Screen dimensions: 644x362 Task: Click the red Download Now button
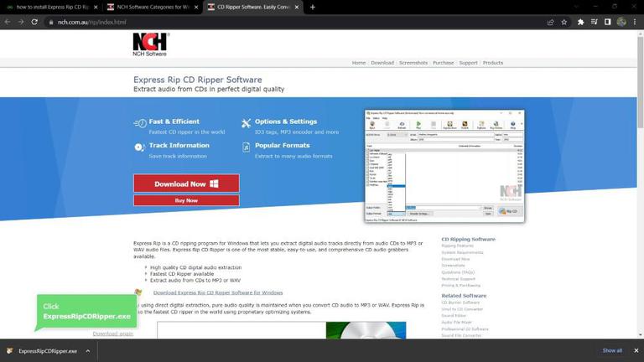186,184
